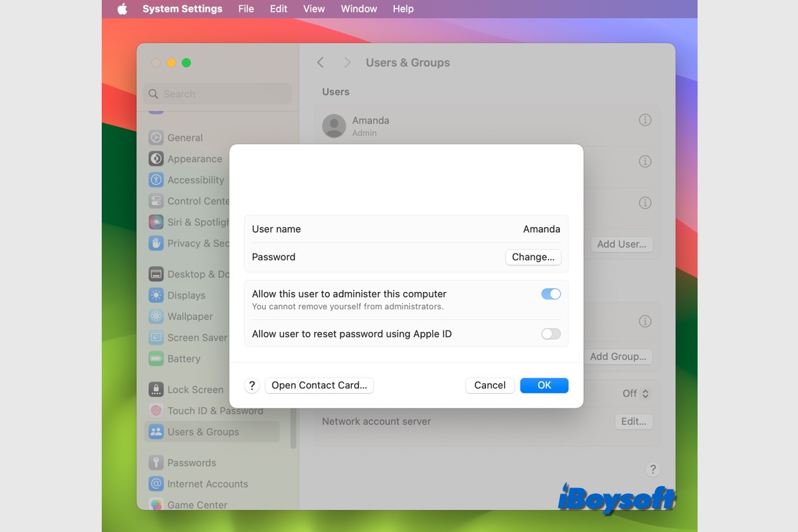Click the Battery sidebar icon
Image resolution: width=798 pixels, height=532 pixels.
(156, 358)
